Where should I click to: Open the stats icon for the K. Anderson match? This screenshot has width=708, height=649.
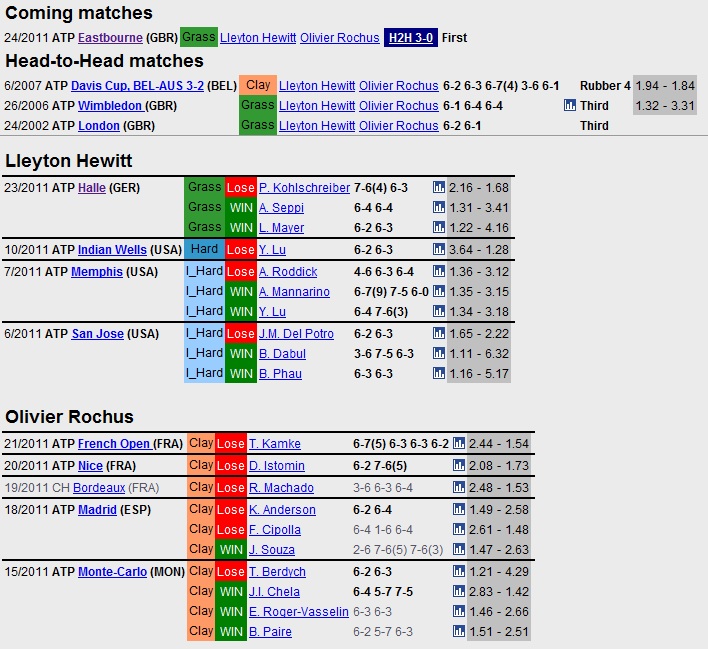coord(459,509)
